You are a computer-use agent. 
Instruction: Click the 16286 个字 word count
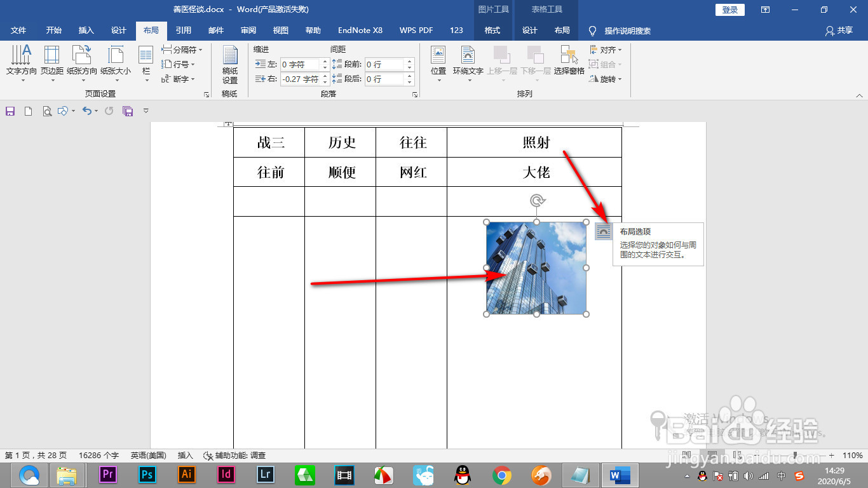[x=98, y=456]
